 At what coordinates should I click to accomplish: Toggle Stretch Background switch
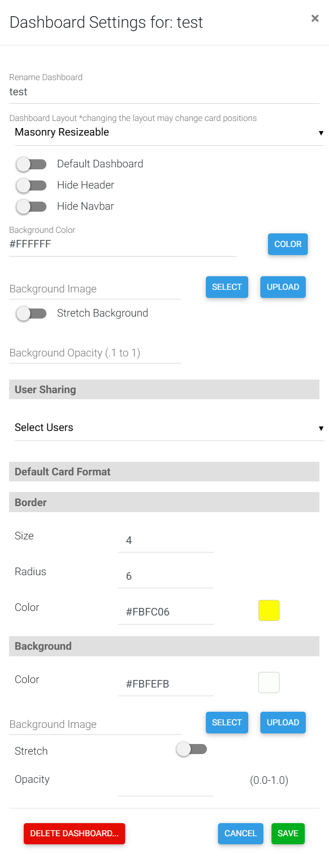(31, 314)
